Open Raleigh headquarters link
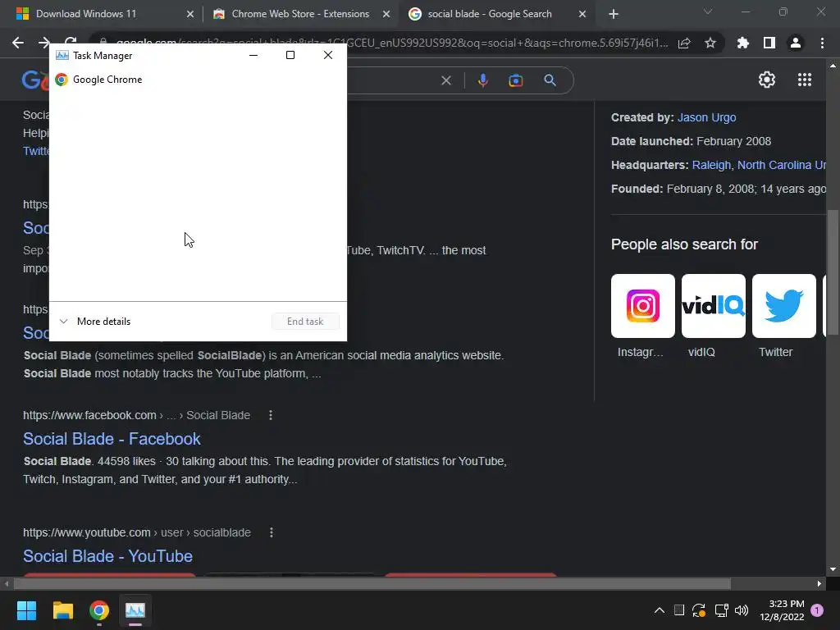Screen dimensions: 840x630 pyautogui.click(x=711, y=165)
